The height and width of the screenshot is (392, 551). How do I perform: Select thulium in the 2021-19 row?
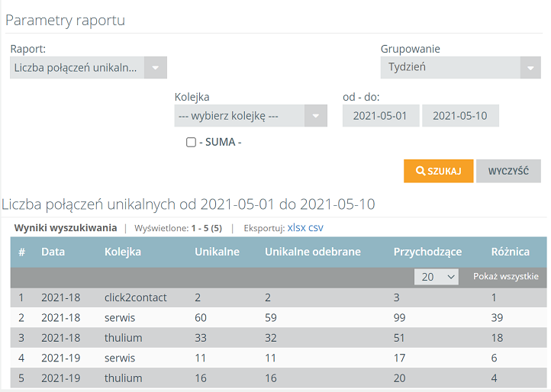tap(123, 378)
